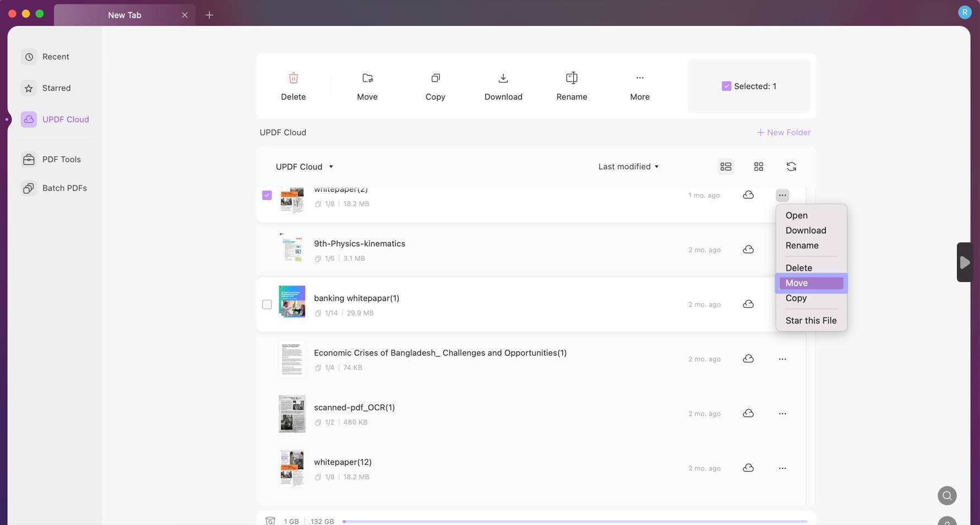Click the cloud storage usage bar
Viewport: 980px width, 525px height.
coord(575,521)
